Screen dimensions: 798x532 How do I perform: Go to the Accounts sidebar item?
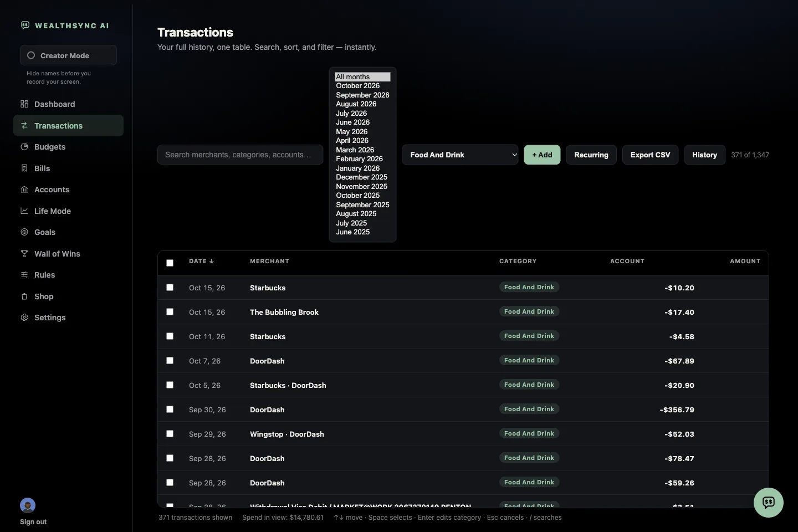[x=68, y=190]
